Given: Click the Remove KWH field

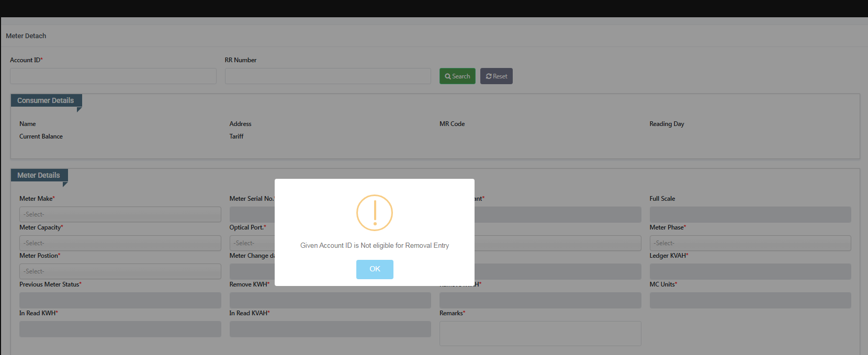Looking at the screenshot, I should 330,300.
